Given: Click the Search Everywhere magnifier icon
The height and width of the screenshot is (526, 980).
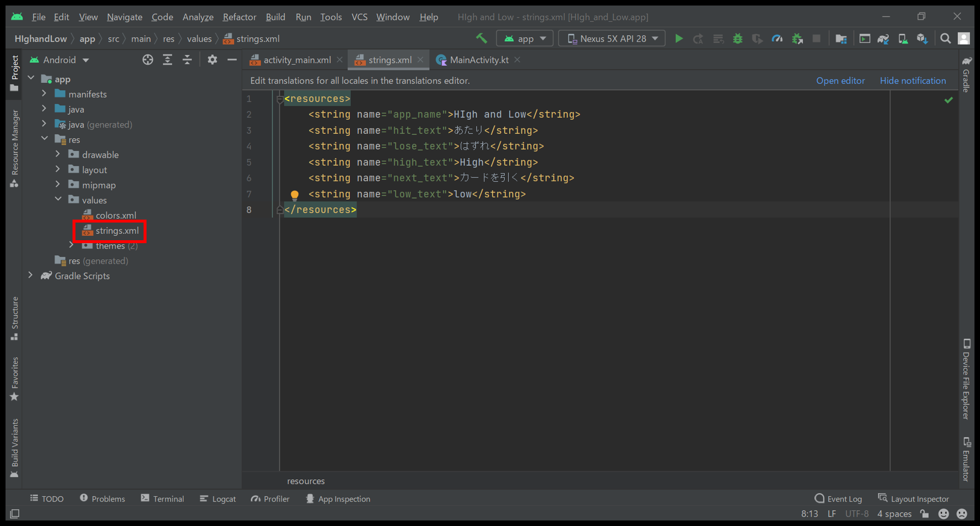Looking at the screenshot, I should [945, 39].
